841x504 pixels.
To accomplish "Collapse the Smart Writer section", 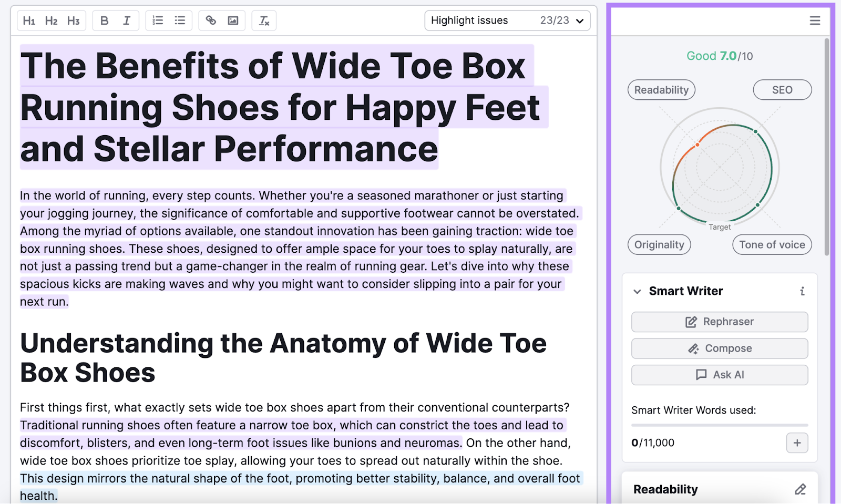I will (x=637, y=291).
